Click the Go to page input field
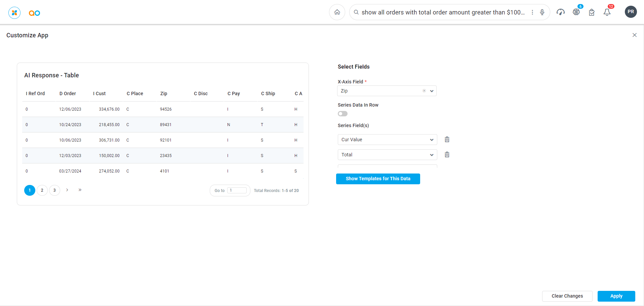Screen dimensions: 644x306 [237, 190]
